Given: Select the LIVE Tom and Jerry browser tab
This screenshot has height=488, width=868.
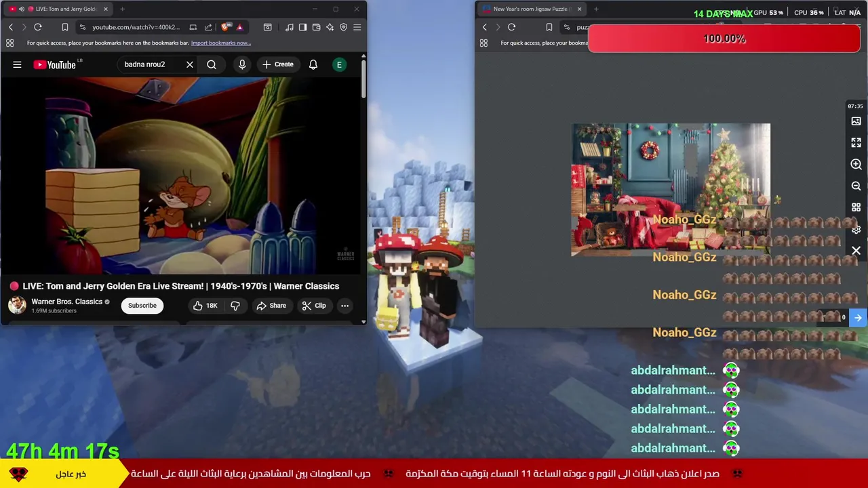Looking at the screenshot, I should click(58, 9).
